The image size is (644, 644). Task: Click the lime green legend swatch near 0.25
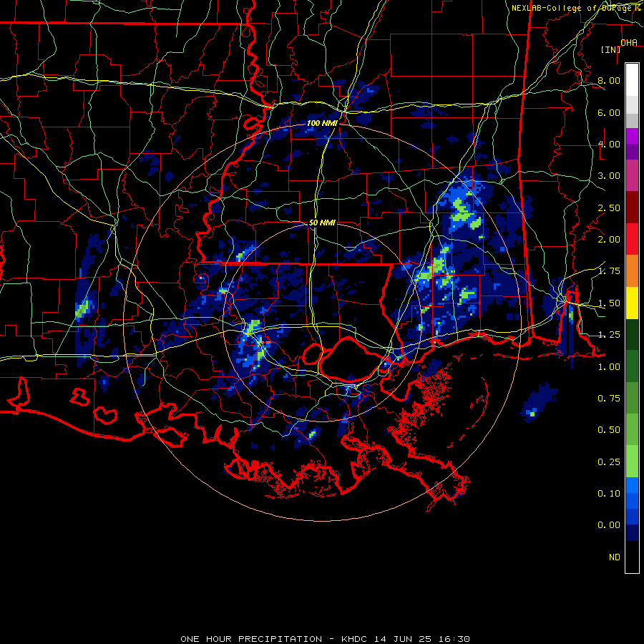pos(632,462)
